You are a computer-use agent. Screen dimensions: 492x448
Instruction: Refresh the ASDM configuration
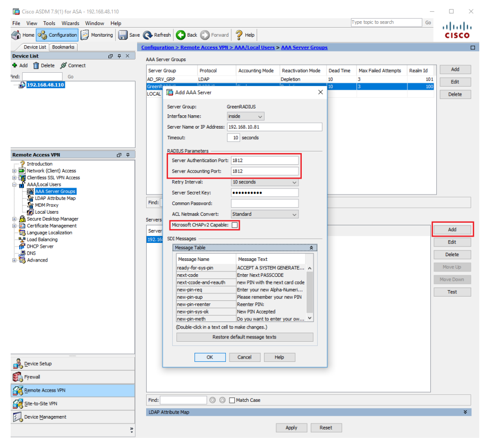click(x=156, y=35)
